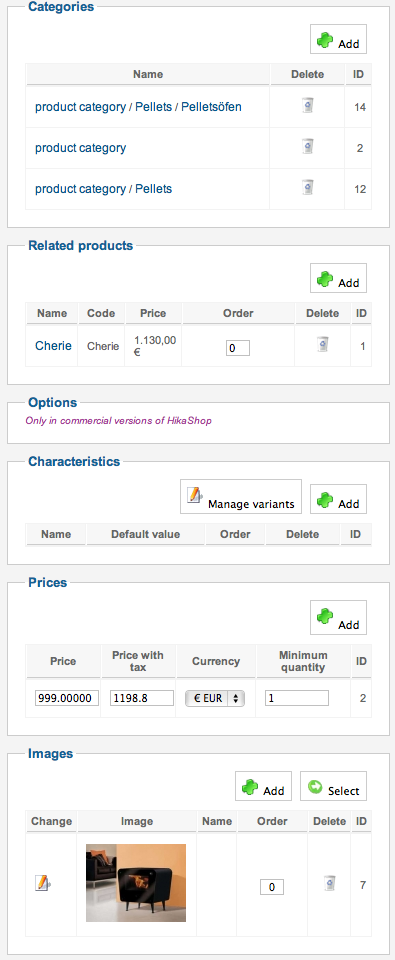Click the stove product image thumbnail
The image size is (395, 960).
click(x=136, y=883)
